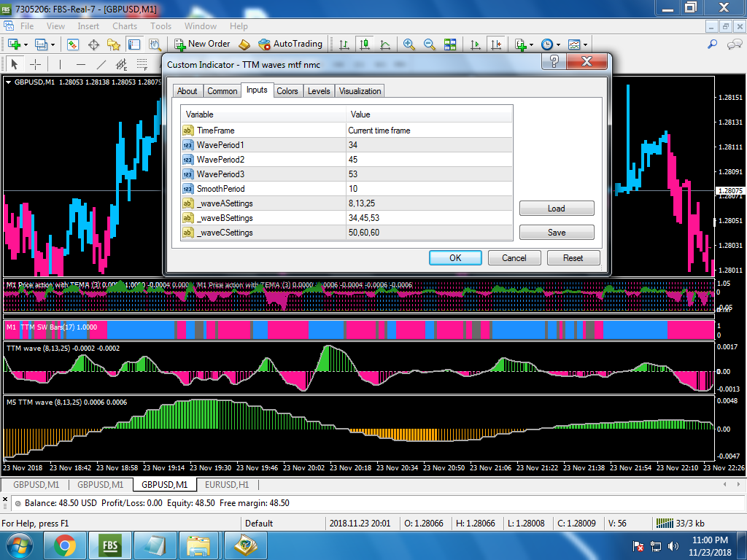Switch to the EURUSD,H1 chart tab
This screenshot has width=747, height=560.
(x=227, y=484)
